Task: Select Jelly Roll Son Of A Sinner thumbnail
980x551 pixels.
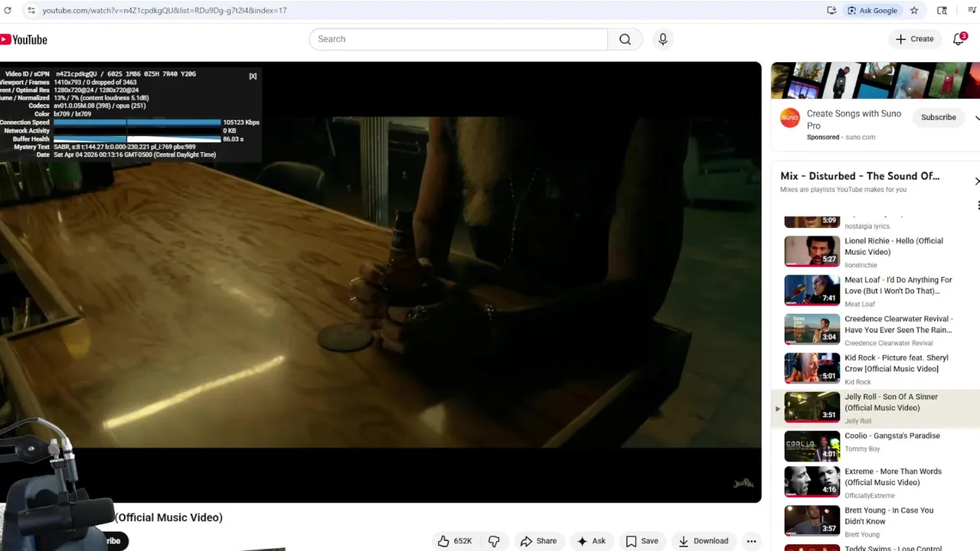Action: 812,407
